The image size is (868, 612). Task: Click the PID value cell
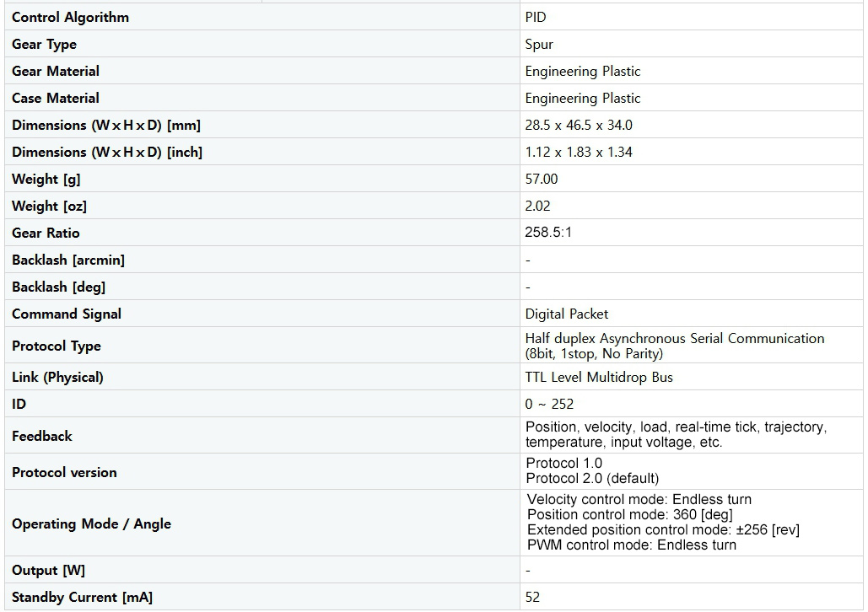click(x=536, y=17)
